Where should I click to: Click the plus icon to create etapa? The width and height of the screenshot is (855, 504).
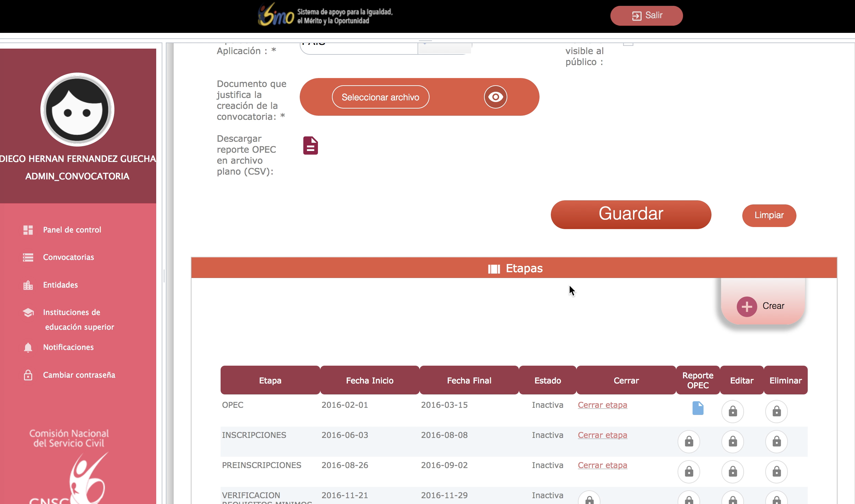[x=747, y=306]
